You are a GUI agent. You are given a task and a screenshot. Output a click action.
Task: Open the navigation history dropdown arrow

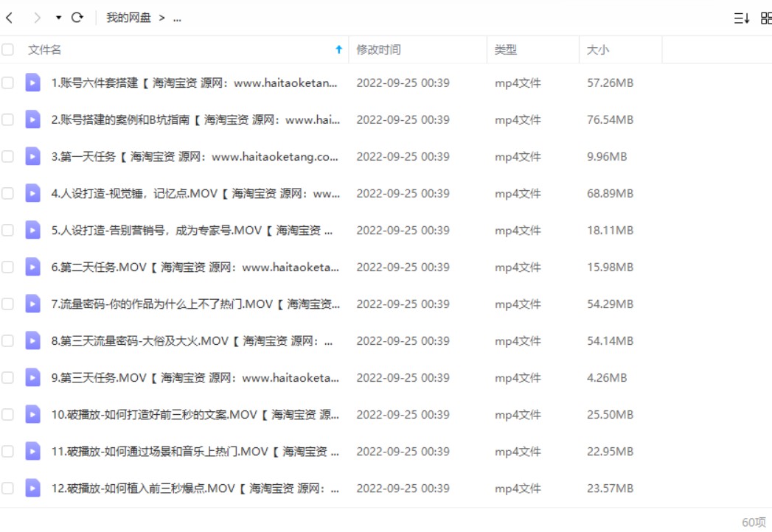58,18
